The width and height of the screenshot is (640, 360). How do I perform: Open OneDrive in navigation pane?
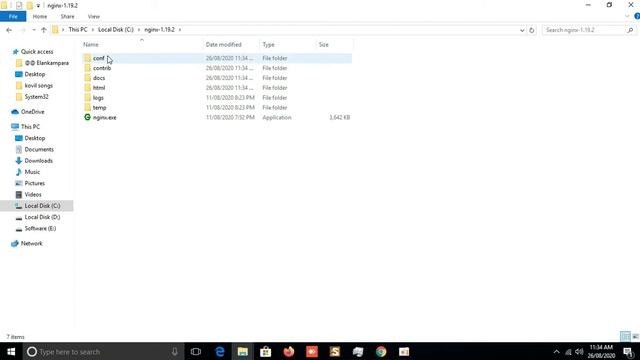[x=32, y=111]
